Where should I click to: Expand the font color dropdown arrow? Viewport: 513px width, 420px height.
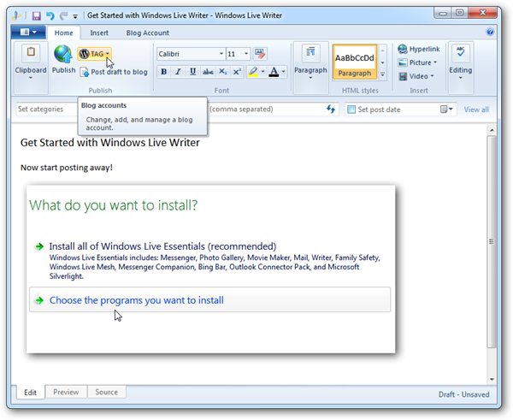click(283, 72)
